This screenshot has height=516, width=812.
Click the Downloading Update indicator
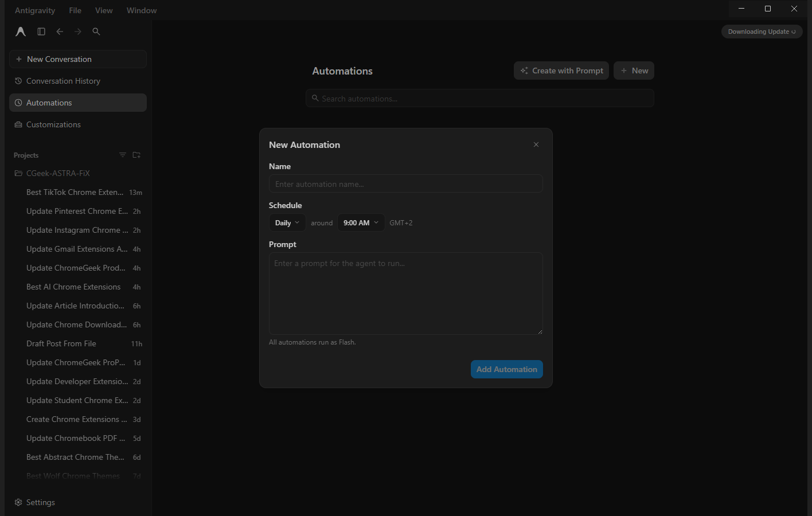coord(762,32)
